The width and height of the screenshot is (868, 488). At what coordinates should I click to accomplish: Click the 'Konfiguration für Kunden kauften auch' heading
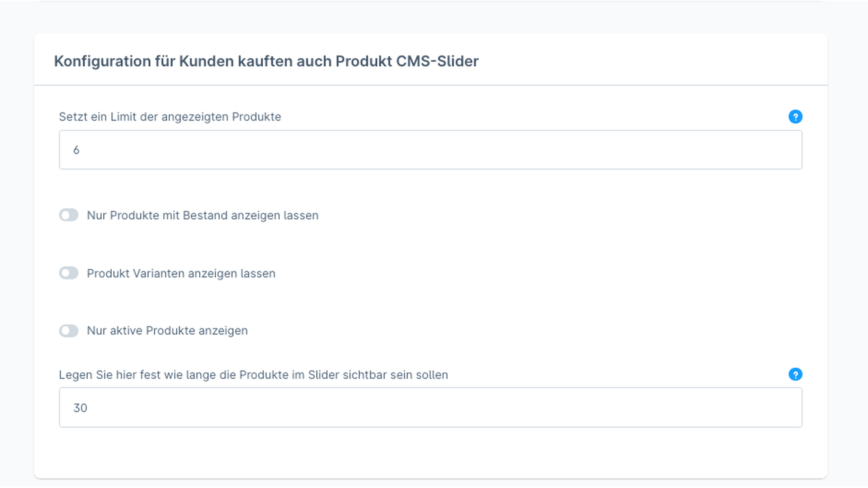coord(266,61)
